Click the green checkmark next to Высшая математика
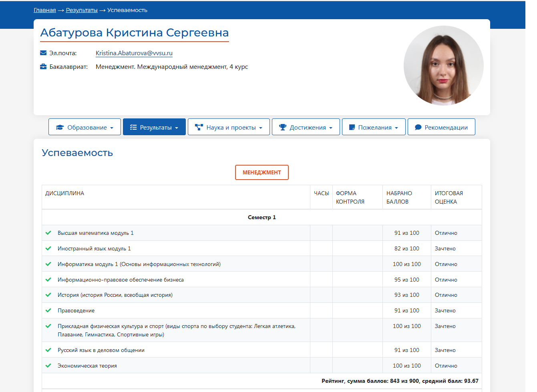 coord(48,233)
